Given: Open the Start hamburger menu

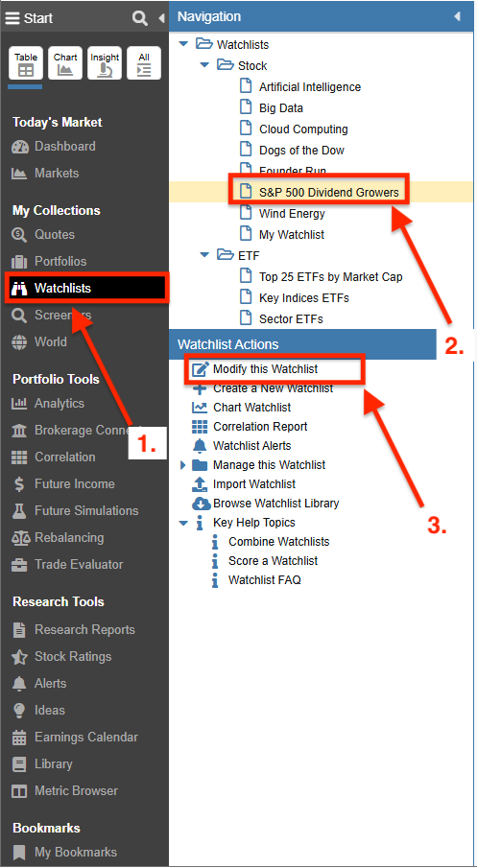Looking at the screenshot, I should pyautogui.click(x=12, y=18).
